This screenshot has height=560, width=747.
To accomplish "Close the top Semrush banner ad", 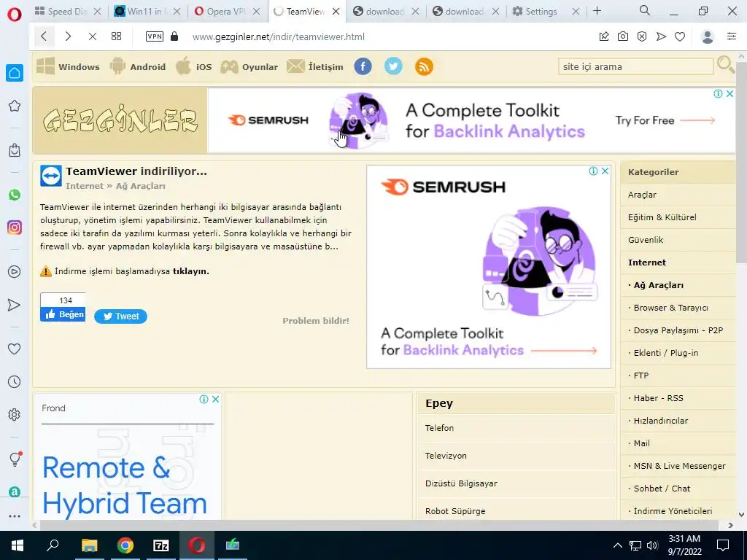I will [x=729, y=94].
